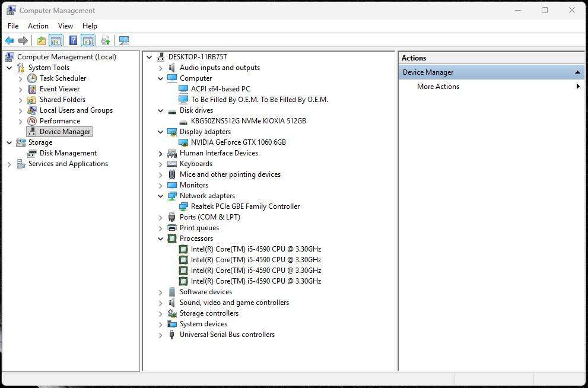
Task: Select NVIDIA GeForce GTX 1060 6GB
Action: point(238,142)
